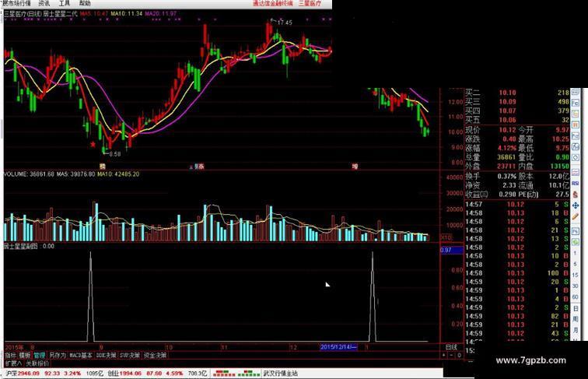The width and height of the screenshot is (588, 379).
Task: Open the 市场行情 menu
Action: [17, 3]
